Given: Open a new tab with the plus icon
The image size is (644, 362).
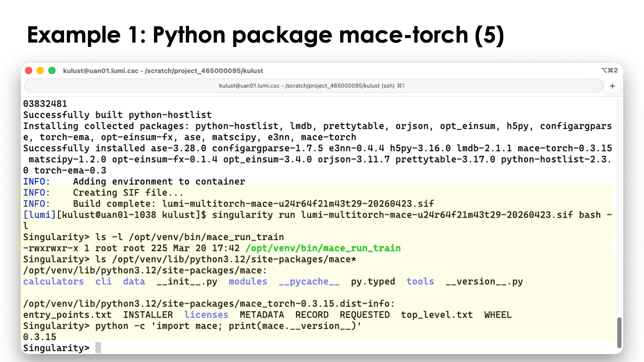Looking at the screenshot, I should point(612,86).
